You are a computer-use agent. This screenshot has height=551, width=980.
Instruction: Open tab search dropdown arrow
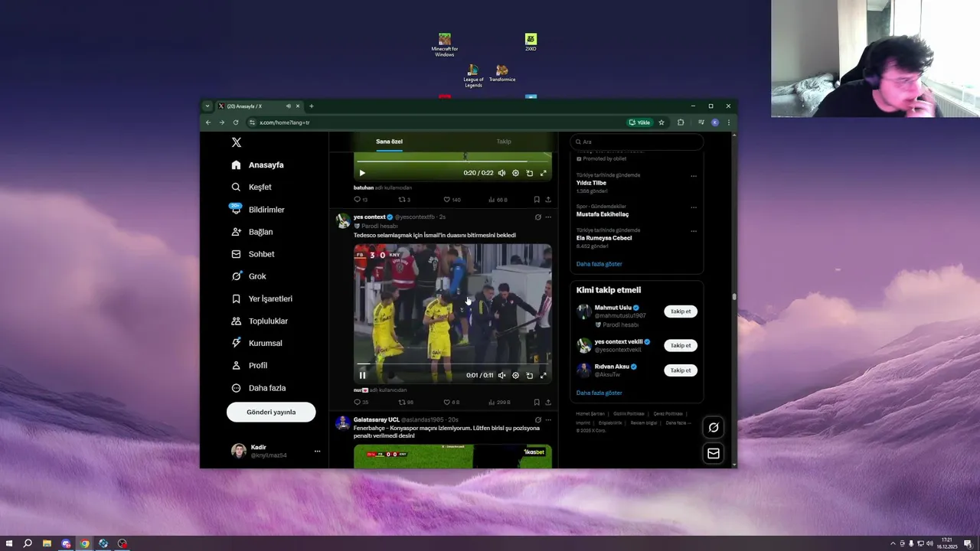[x=207, y=106]
